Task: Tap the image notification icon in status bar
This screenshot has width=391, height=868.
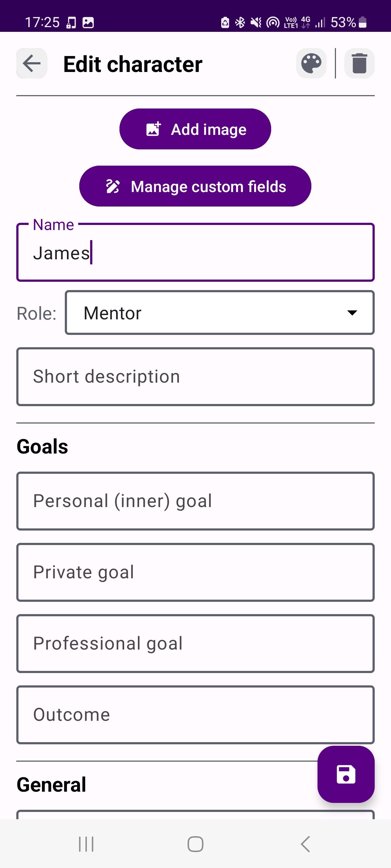Action: pyautogui.click(x=88, y=22)
